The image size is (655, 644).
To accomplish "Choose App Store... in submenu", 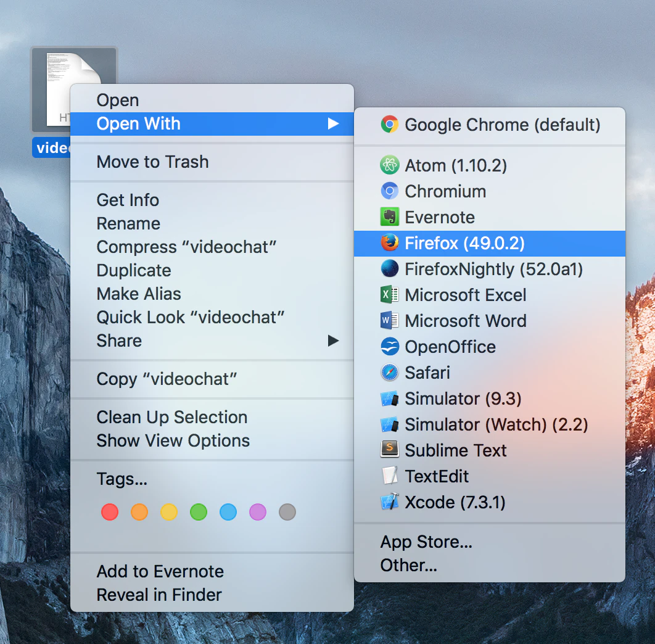I will [x=490, y=542].
